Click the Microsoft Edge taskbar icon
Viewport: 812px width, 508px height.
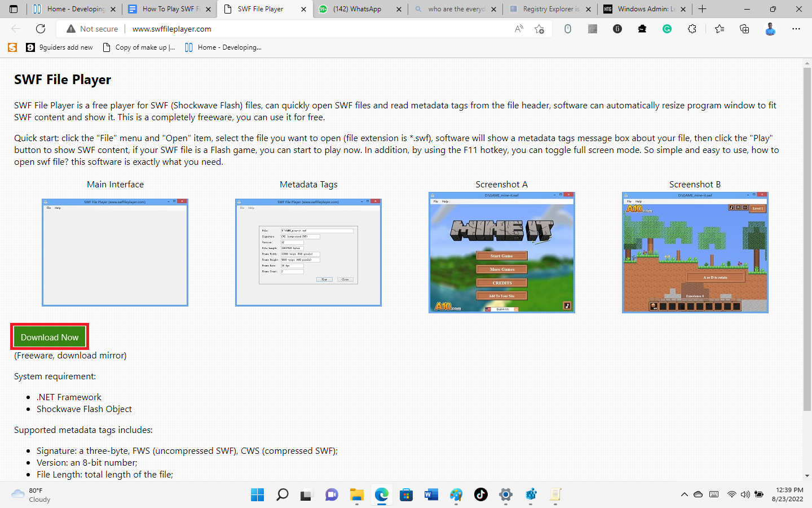pyautogui.click(x=382, y=495)
